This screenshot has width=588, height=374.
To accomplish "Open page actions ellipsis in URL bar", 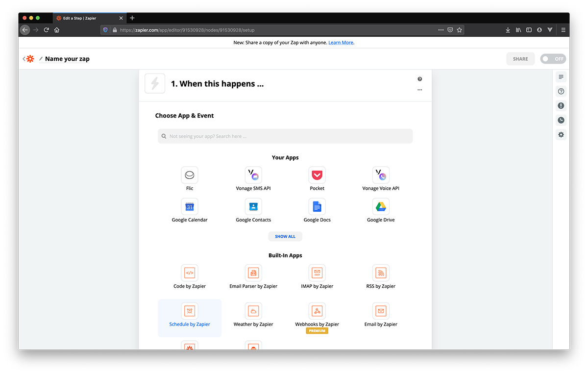I will pyautogui.click(x=441, y=30).
